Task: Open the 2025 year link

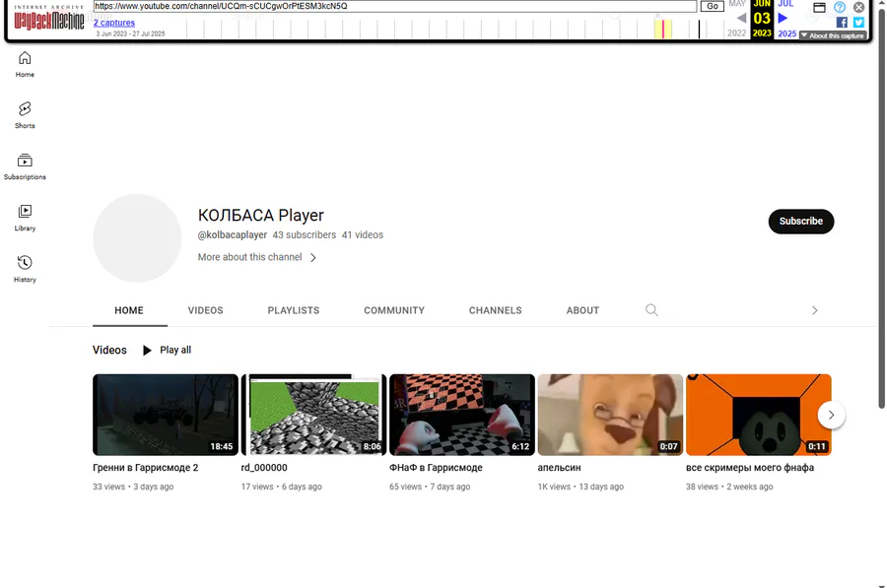Action: point(786,33)
